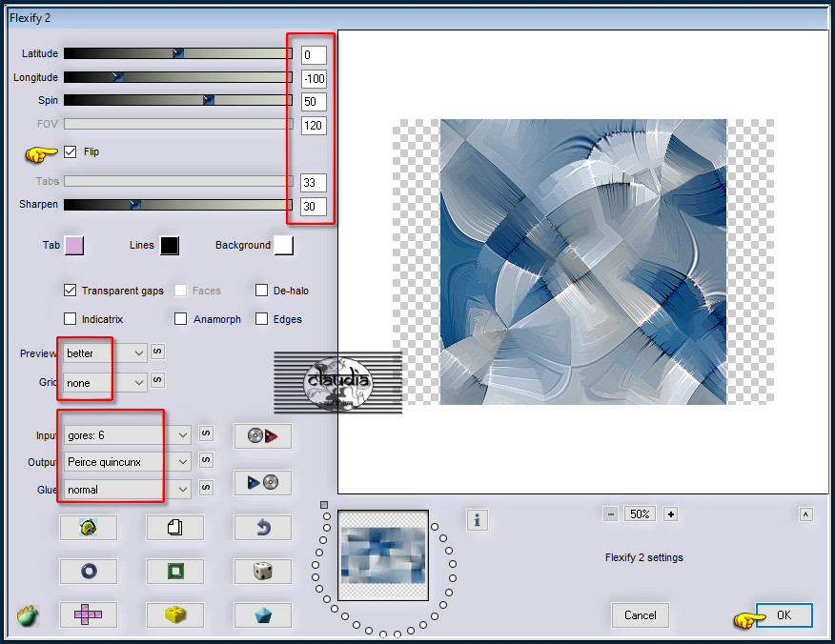Click the Longitude value field showing -100

tap(314, 79)
